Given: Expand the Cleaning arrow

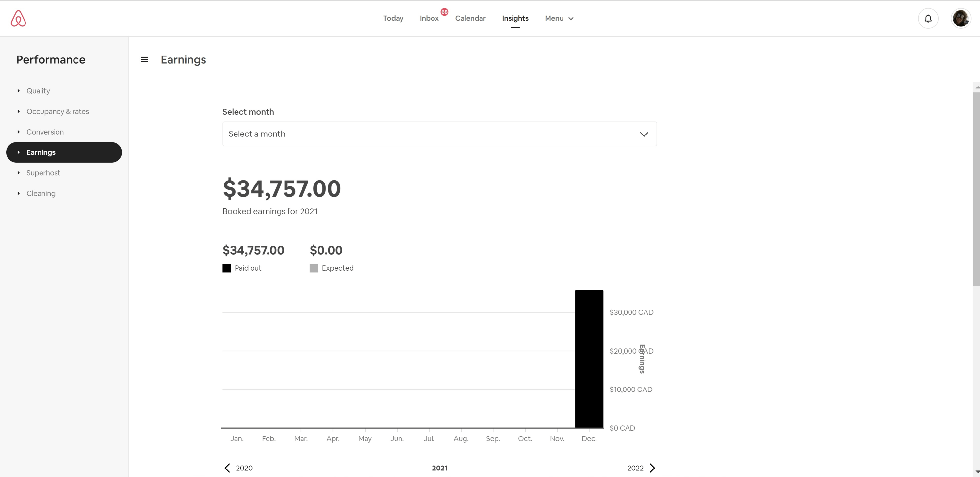Looking at the screenshot, I should pos(18,194).
